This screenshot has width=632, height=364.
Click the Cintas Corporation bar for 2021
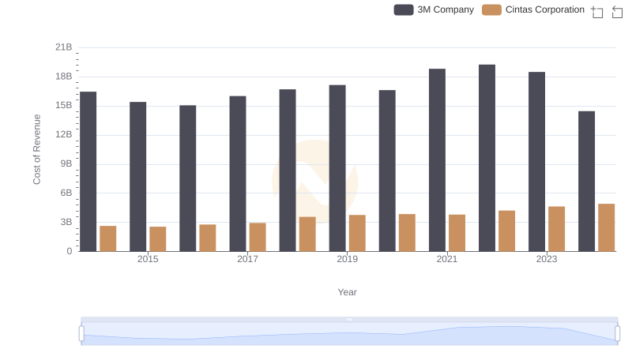457,233
